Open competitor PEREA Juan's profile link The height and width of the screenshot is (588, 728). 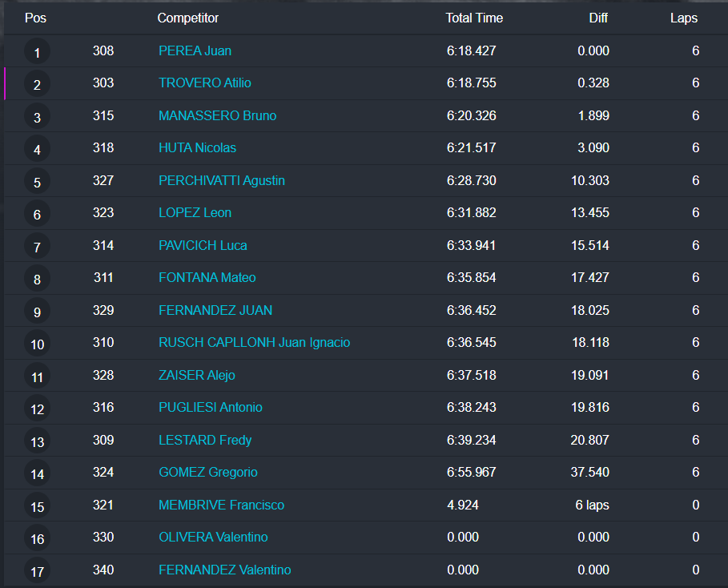point(195,50)
